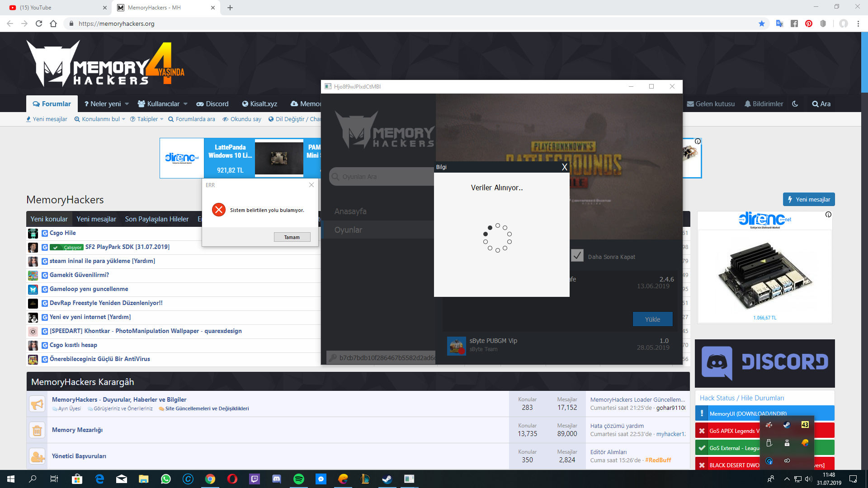Click the Pinterest extension icon in Chrome
868x488 pixels.
(809, 23)
